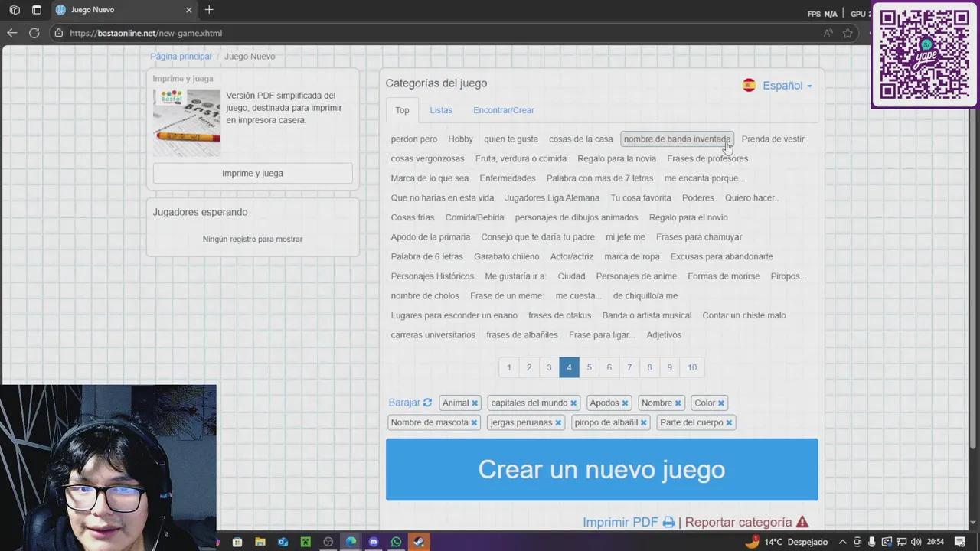Screen dimensions: 980x551
Task: Show hidden system tray icons
Action: [842, 542]
